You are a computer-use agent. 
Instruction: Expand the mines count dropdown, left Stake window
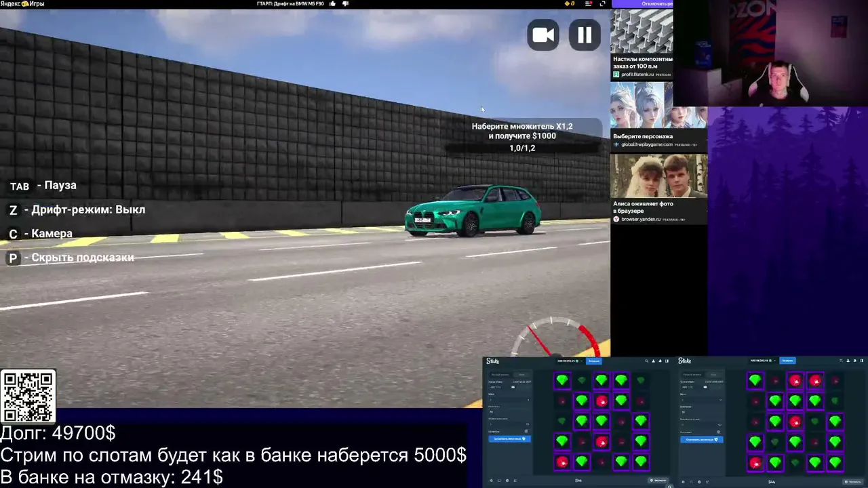(x=509, y=399)
